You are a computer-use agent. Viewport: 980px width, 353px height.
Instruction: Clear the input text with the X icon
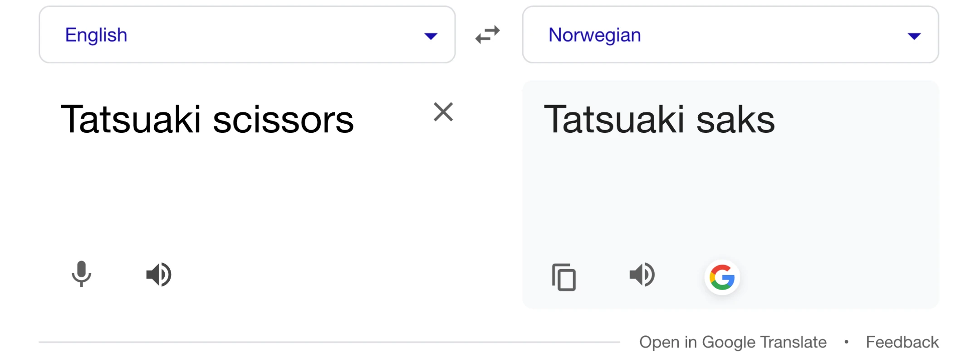tap(443, 112)
